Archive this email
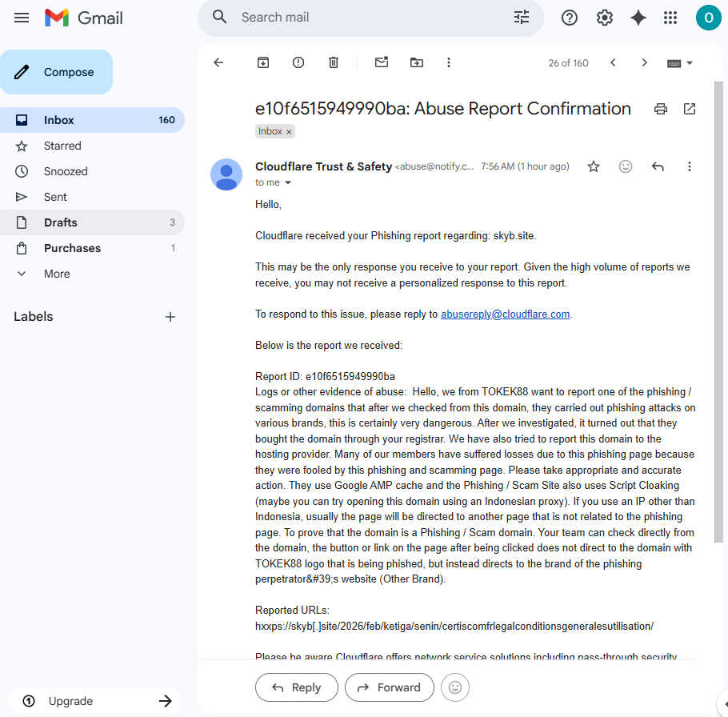 [x=263, y=62]
